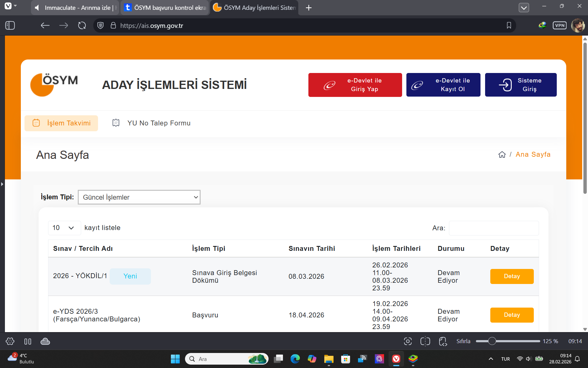Open Detay for 2026 - YÖKDİL/1

[x=512, y=276]
